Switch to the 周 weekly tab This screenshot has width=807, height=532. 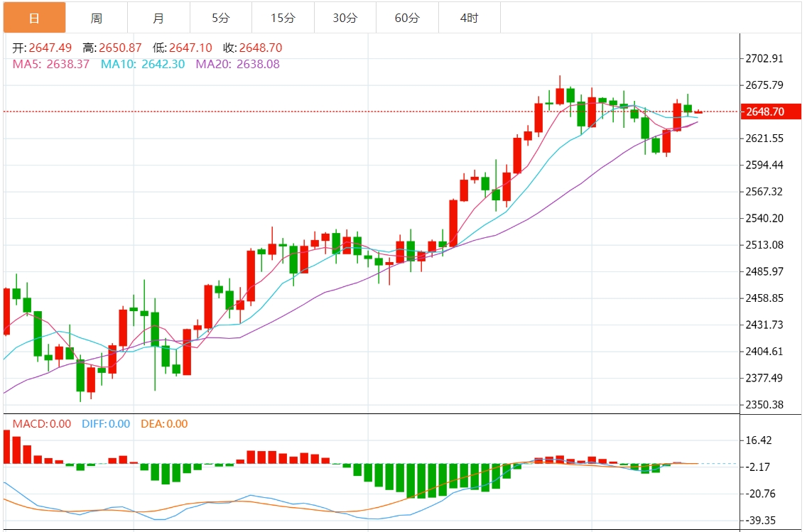pos(97,18)
